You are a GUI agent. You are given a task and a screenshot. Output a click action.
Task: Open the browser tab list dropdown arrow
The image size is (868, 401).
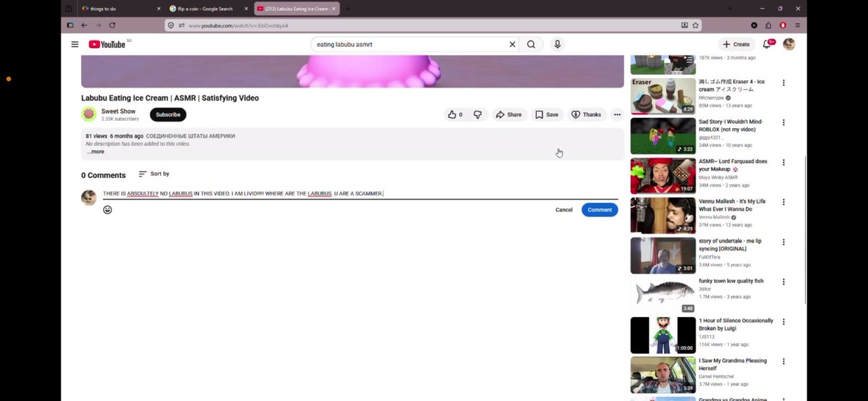coord(731,9)
